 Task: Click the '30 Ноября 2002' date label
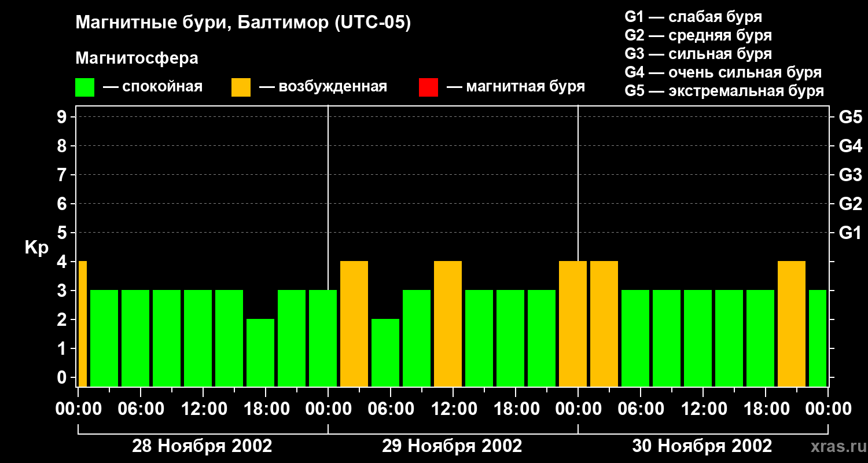702,446
